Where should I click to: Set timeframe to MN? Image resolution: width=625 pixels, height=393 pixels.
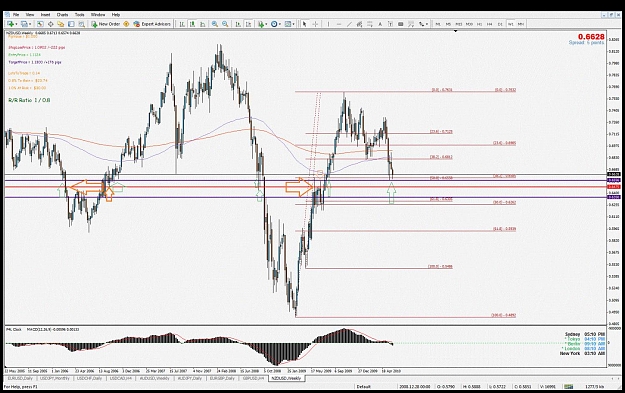[x=521, y=24]
